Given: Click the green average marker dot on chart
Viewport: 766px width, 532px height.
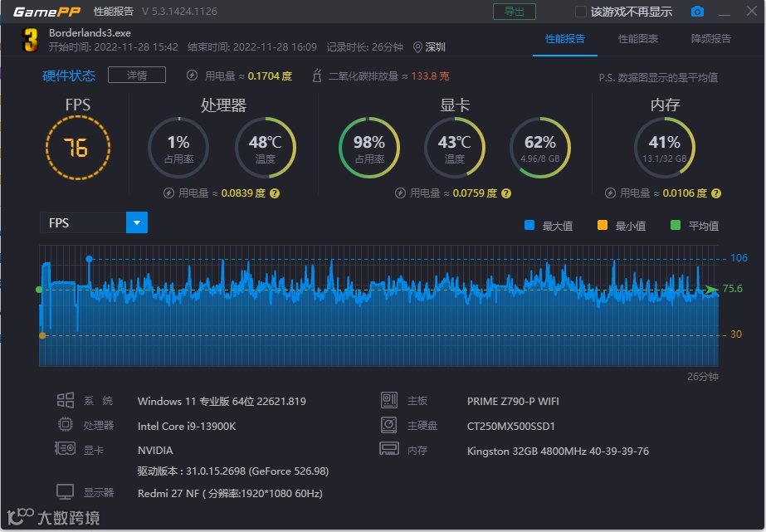Looking at the screenshot, I should [x=39, y=290].
